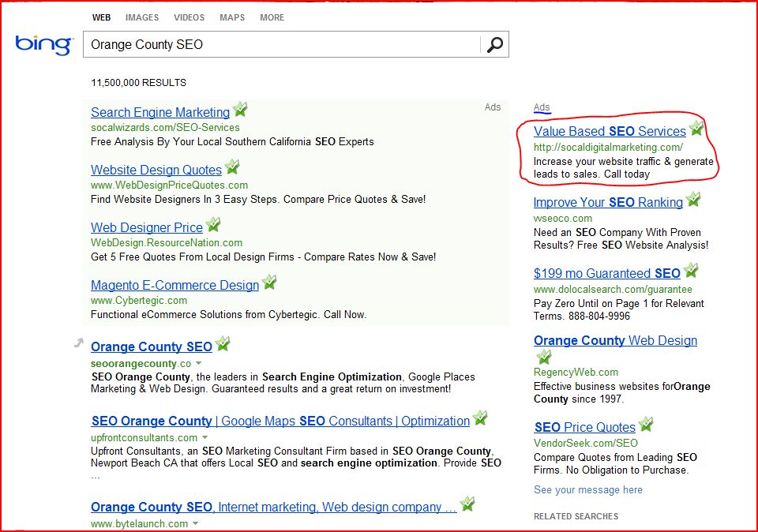The height and width of the screenshot is (532, 758).
Task: Click star icon beside SEO Price Quotes
Action: coord(646,424)
